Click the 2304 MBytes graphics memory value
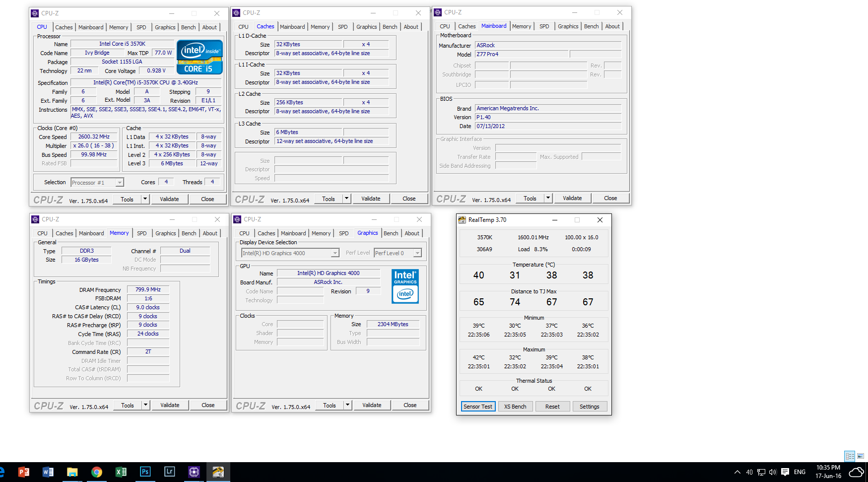The image size is (868, 482). coord(393,324)
